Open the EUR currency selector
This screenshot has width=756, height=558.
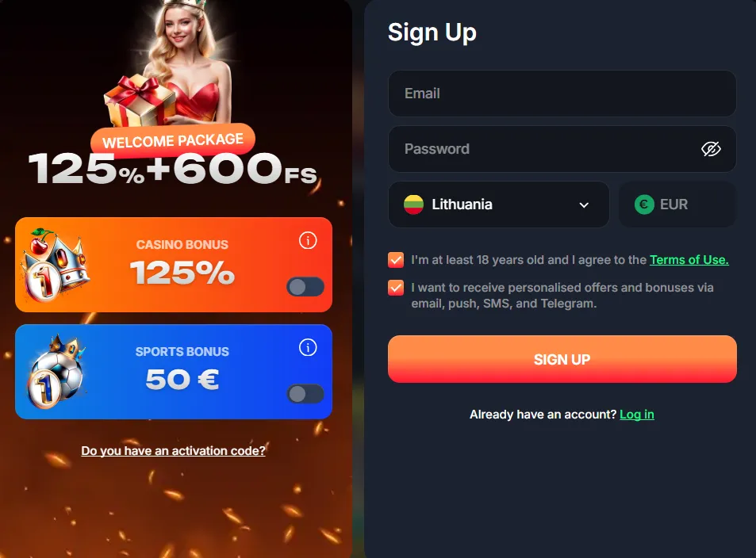(x=677, y=204)
